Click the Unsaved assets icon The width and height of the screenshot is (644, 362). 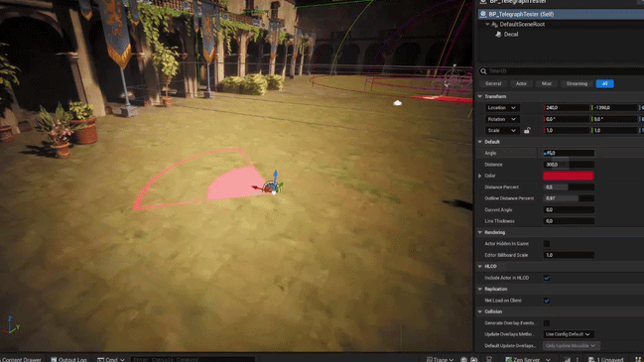[x=591, y=359]
